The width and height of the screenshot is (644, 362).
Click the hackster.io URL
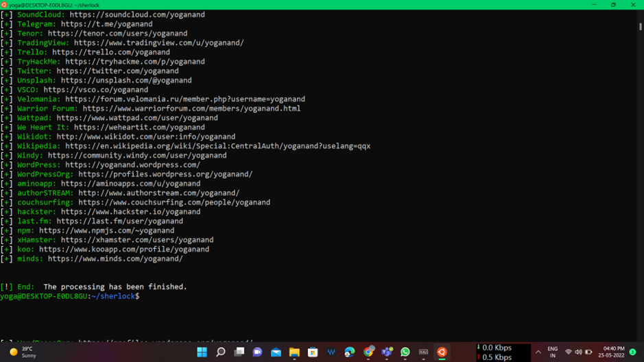130,212
